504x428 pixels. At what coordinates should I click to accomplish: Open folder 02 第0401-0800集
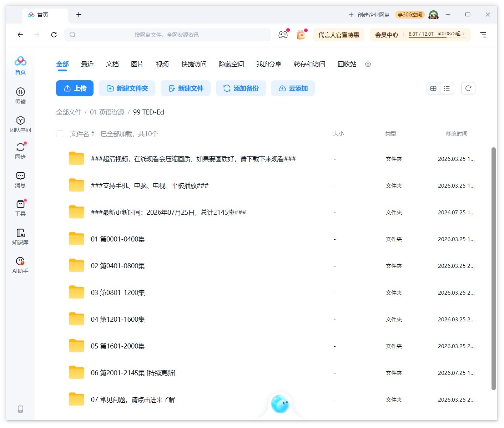pos(118,266)
